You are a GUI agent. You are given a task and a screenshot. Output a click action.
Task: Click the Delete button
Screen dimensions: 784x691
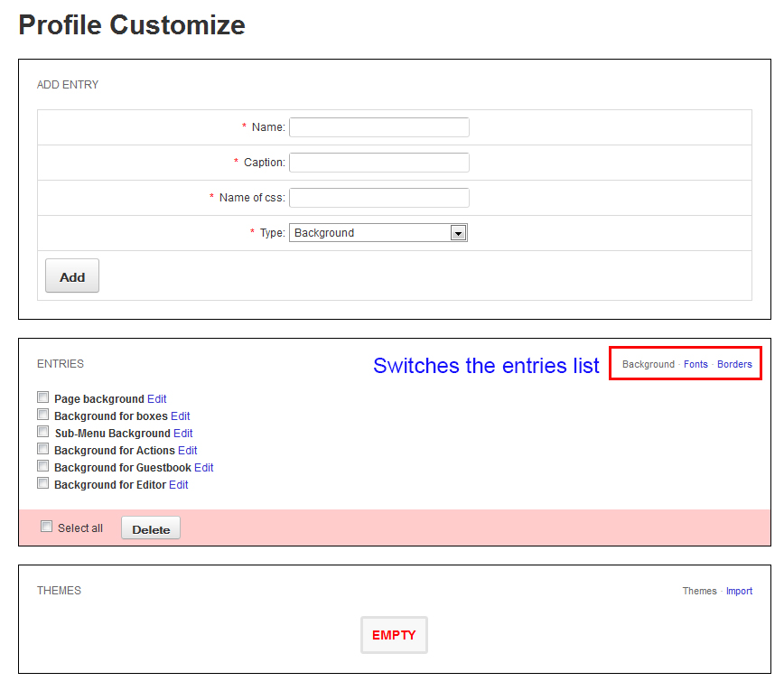point(151,529)
